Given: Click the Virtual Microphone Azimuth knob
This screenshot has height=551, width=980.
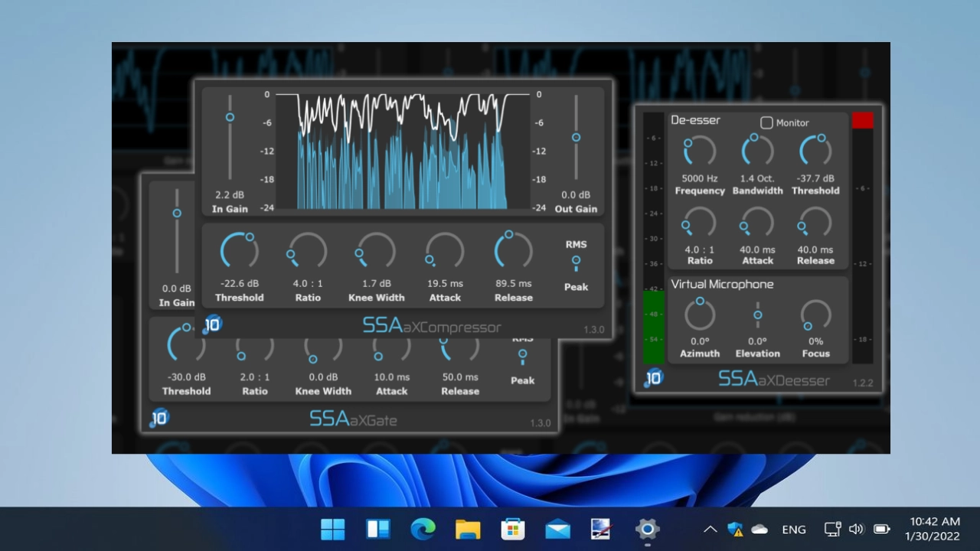Looking at the screenshot, I should (700, 315).
